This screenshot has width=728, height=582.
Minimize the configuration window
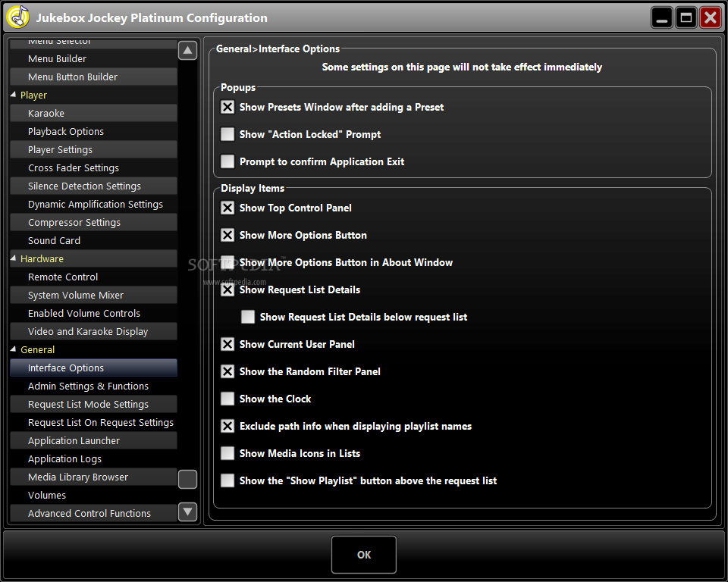click(661, 17)
